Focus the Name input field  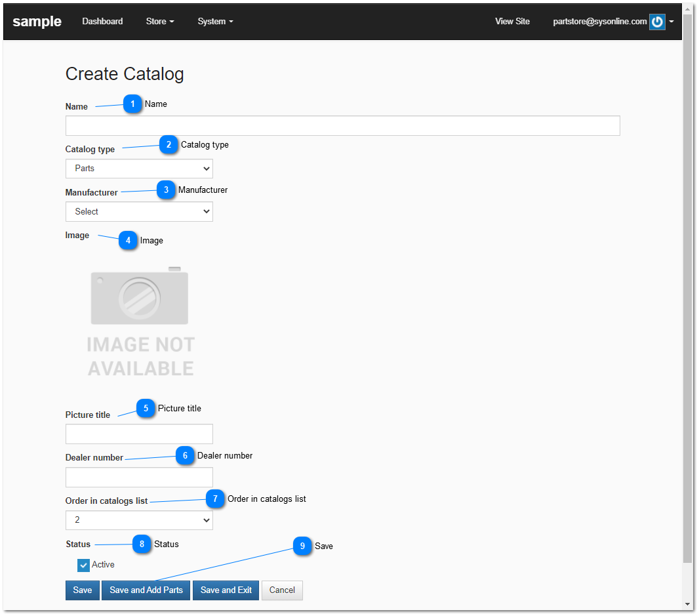click(342, 126)
